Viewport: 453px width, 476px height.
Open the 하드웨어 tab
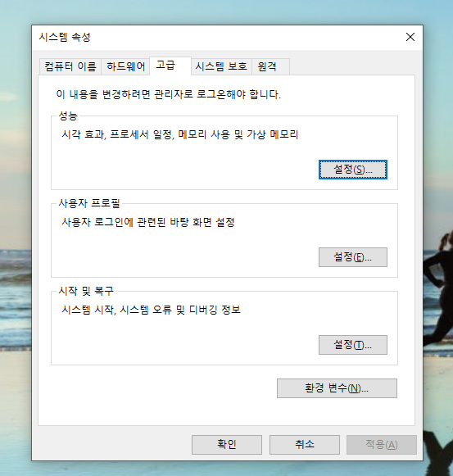(125, 66)
